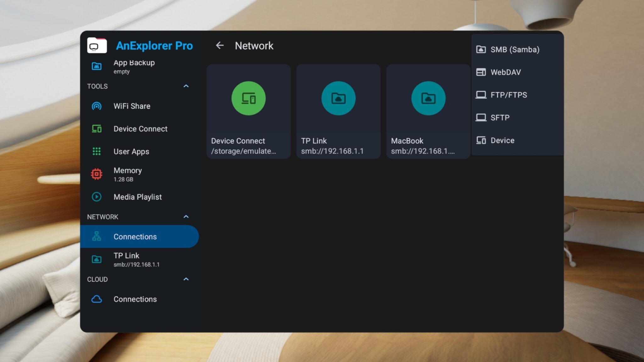Image resolution: width=644 pixels, height=362 pixels.
Task: Open Device Connect from the sidebar icon
Action: point(96,129)
